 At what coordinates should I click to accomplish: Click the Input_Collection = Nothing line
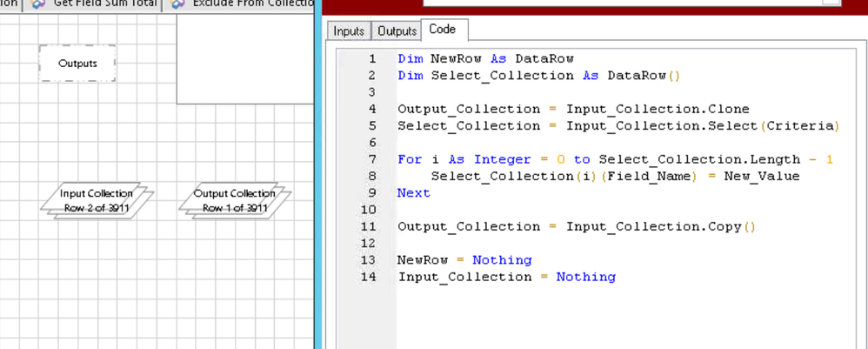coord(506,277)
